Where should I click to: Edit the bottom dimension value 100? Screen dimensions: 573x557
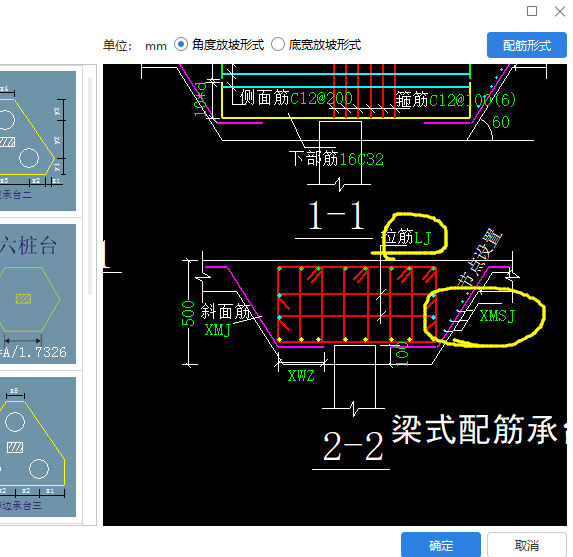pyautogui.click(x=402, y=354)
